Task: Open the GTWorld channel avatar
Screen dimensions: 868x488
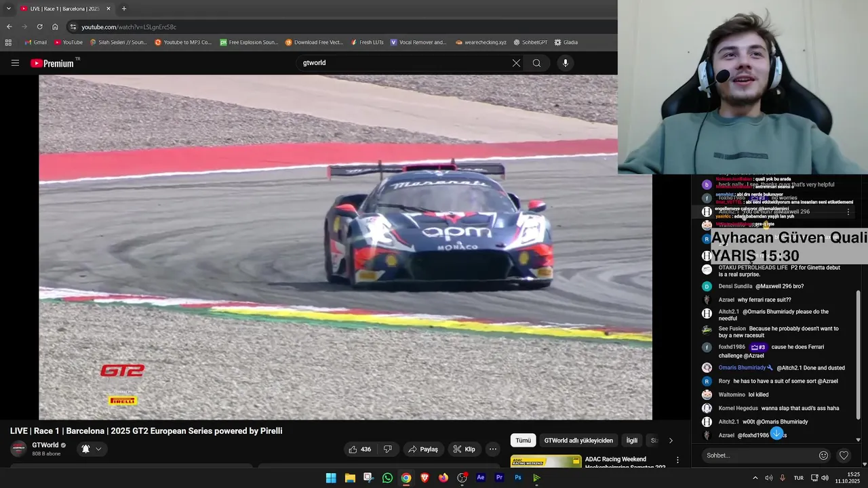Action: (x=19, y=449)
